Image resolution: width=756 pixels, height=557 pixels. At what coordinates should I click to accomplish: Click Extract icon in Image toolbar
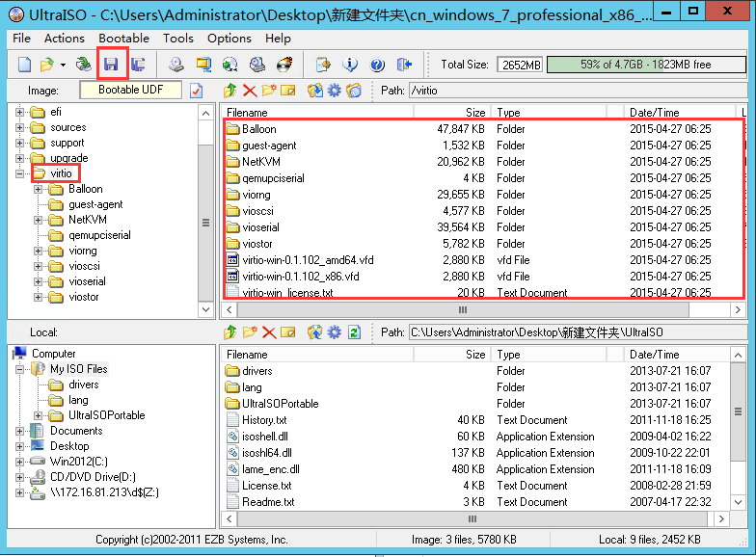coord(315,91)
